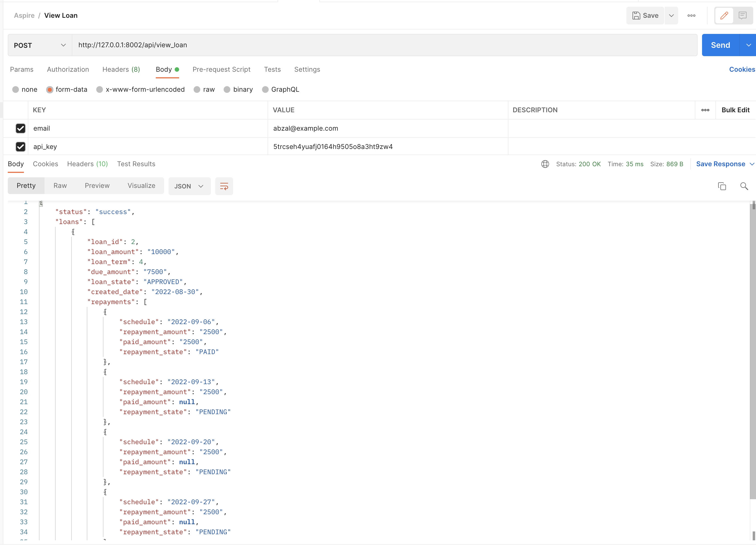
Task: Open the JSON format dropdown
Action: 189,186
